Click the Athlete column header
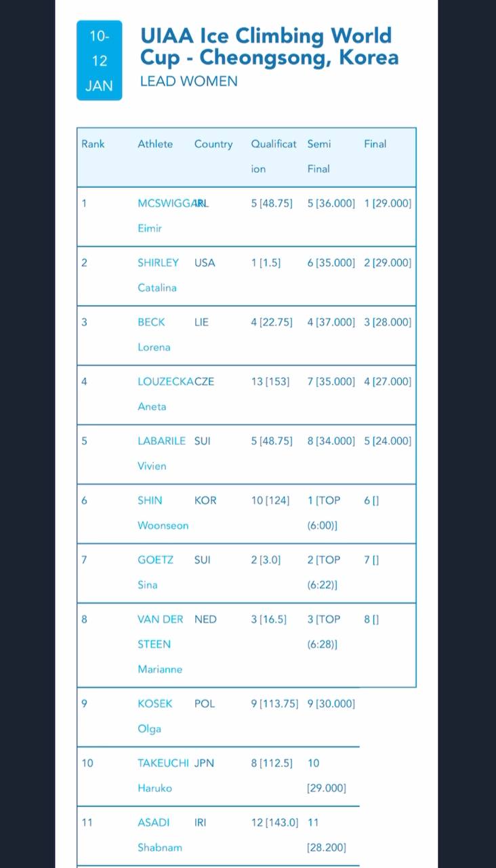 point(155,144)
